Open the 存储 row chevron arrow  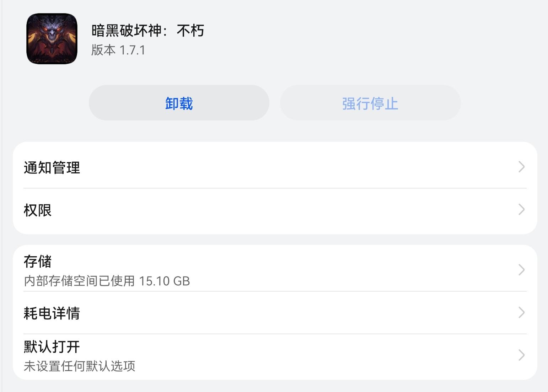click(521, 270)
